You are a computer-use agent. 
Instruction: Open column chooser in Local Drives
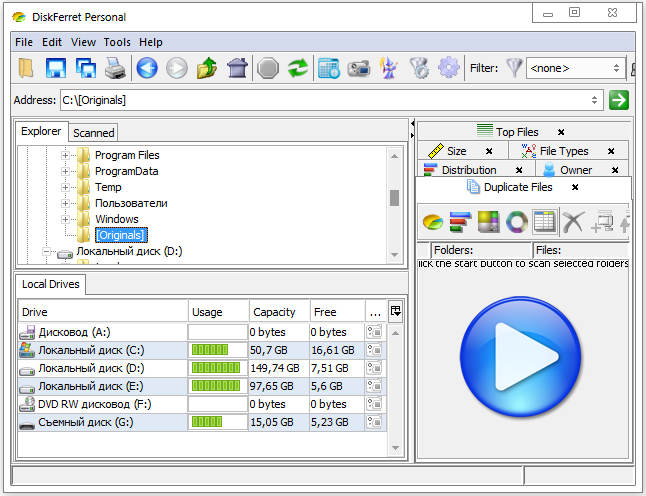[x=396, y=311]
